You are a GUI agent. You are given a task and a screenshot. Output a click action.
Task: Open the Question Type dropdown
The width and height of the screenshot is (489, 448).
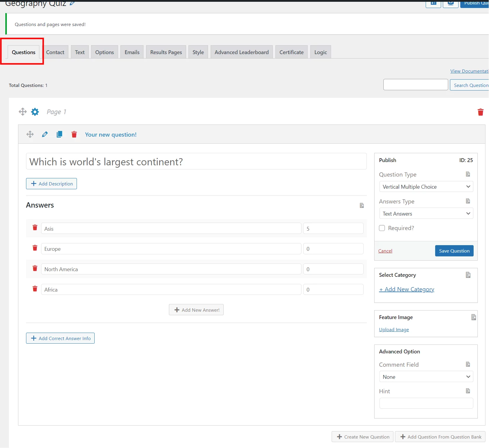tap(426, 187)
